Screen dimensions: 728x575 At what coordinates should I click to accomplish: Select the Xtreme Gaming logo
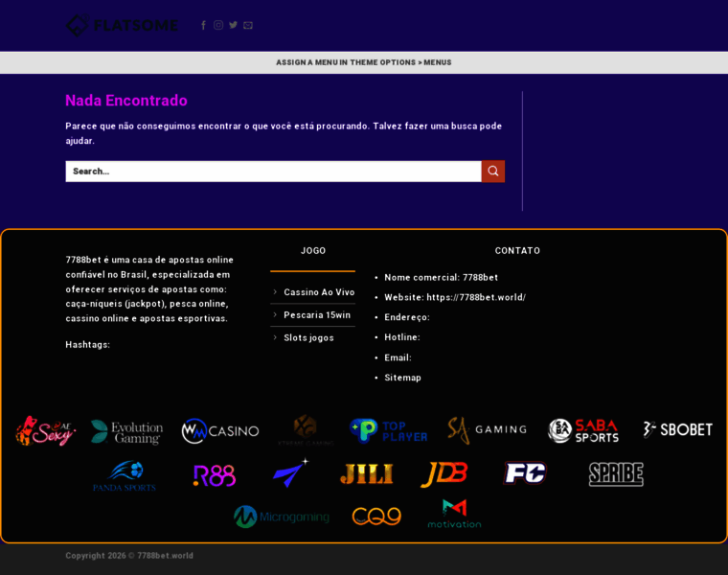click(x=306, y=430)
